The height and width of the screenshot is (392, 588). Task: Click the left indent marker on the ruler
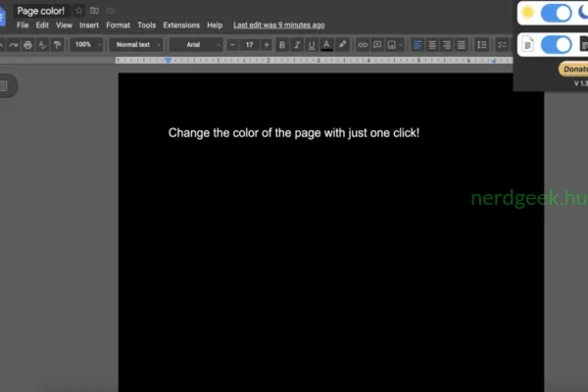(x=169, y=61)
